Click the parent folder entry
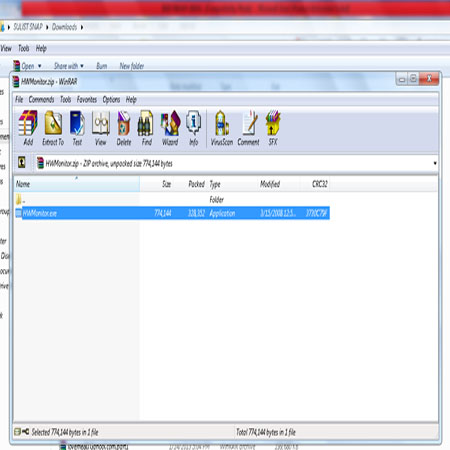The width and height of the screenshot is (450, 450). click(20, 200)
